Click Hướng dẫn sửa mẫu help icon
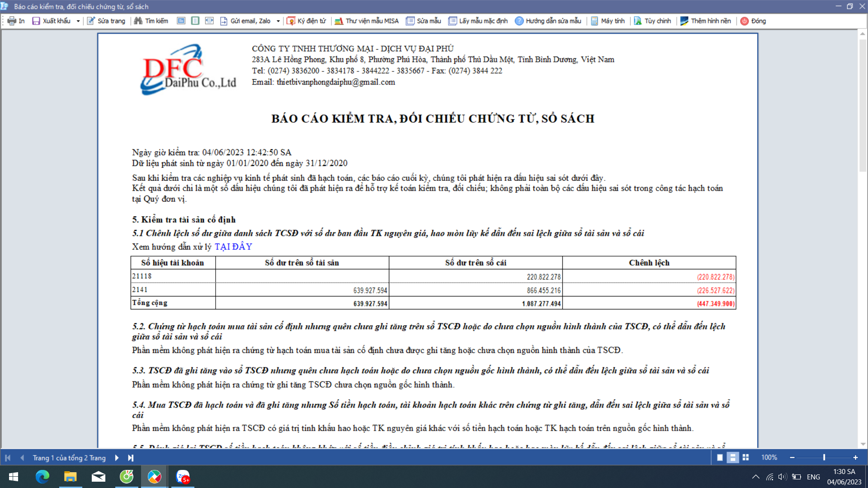 coord(519,21)
